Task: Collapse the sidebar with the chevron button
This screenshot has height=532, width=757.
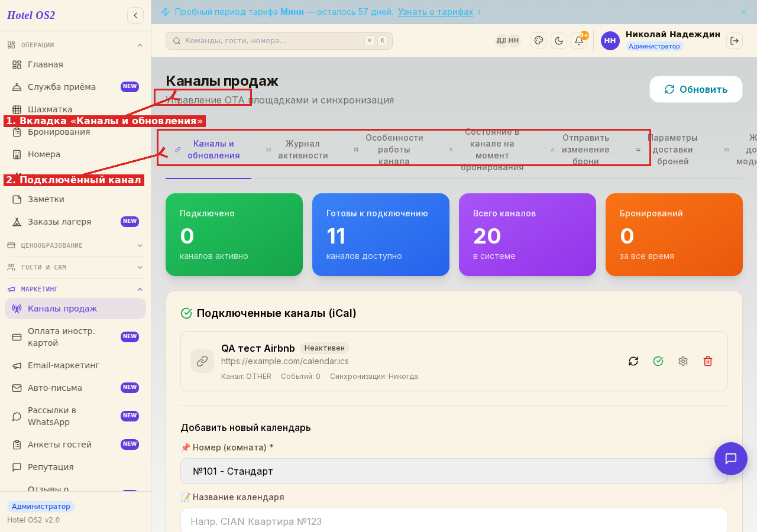Action: point(135,15)
